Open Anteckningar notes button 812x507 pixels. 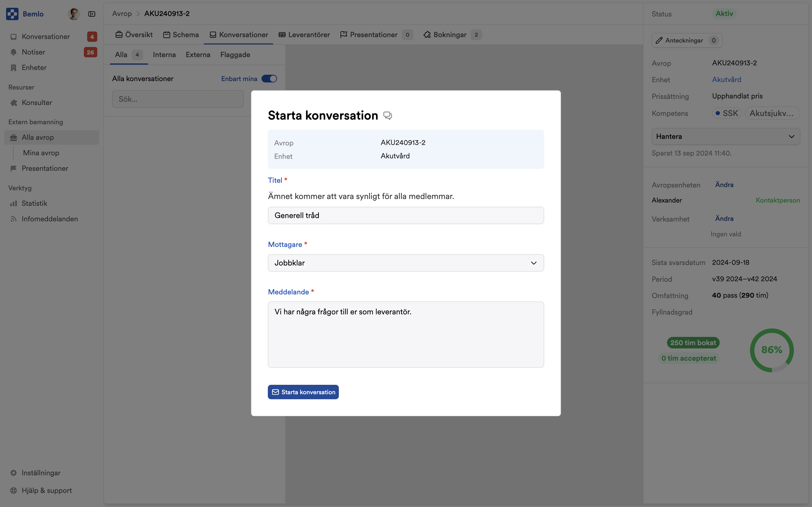687,40
